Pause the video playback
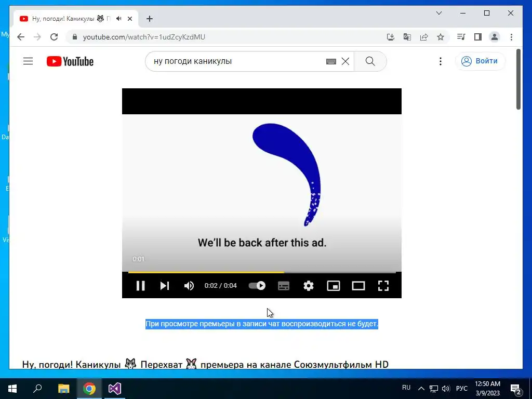Image resolution: width=532 pixels, height=399 pixels. (x=140, y=286)
